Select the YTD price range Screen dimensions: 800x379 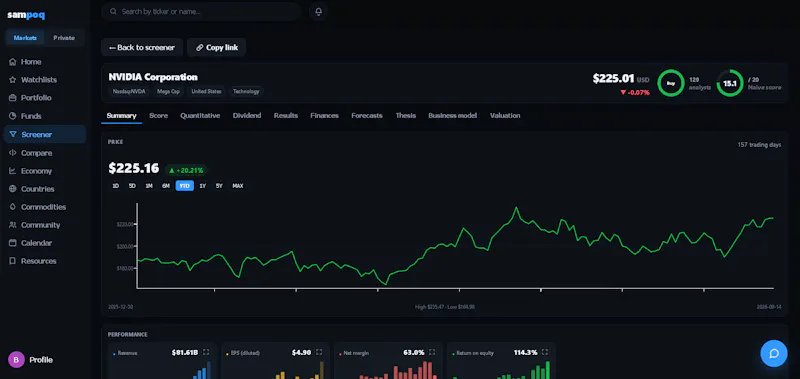185,186
